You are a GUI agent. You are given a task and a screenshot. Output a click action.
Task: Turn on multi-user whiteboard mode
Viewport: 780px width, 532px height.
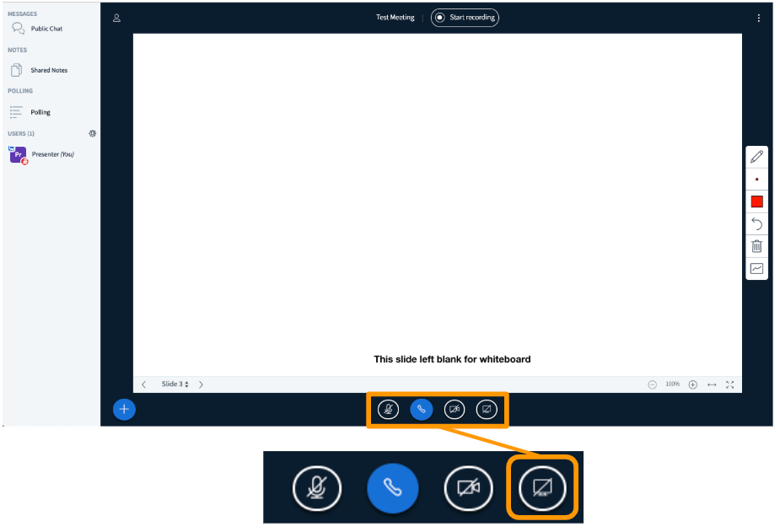tap(756, 269)
